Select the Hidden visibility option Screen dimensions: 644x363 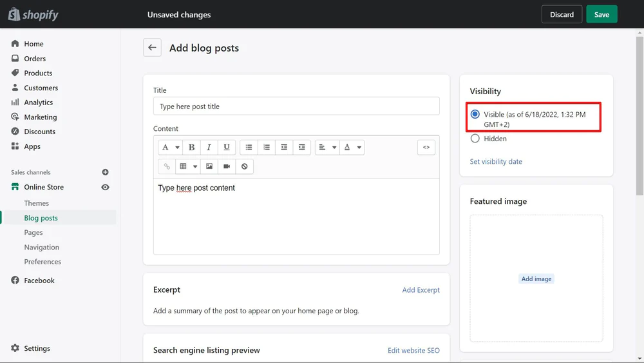click(x=475, y=139)
